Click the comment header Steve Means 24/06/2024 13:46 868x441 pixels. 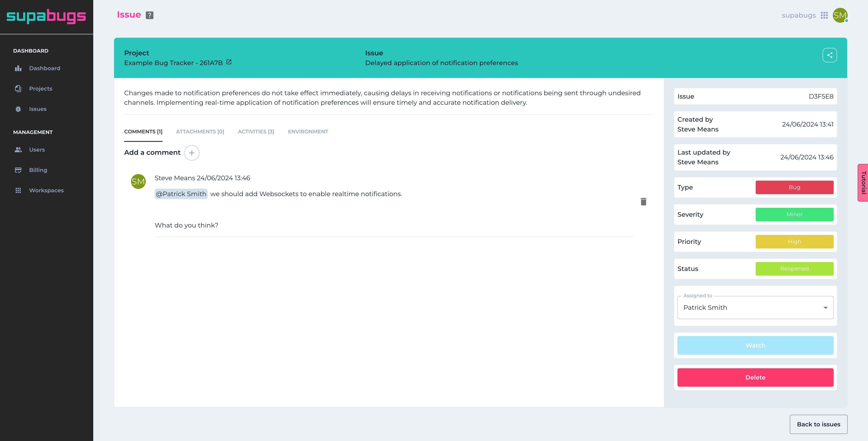[202, 178]
